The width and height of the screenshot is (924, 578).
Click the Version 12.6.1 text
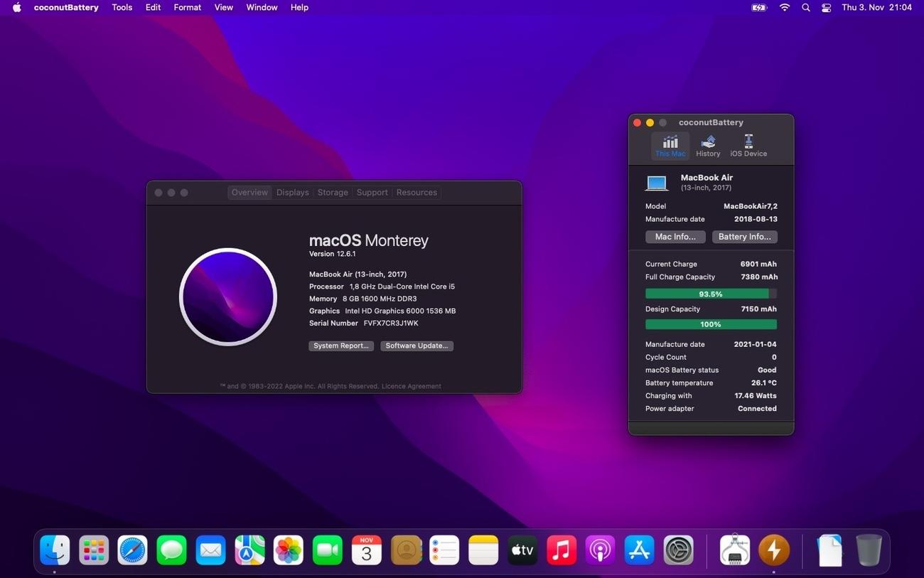[x=332, y=254]
